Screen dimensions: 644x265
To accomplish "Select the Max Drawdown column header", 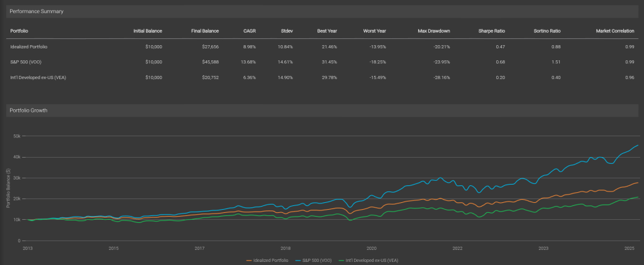I will 433,31.
